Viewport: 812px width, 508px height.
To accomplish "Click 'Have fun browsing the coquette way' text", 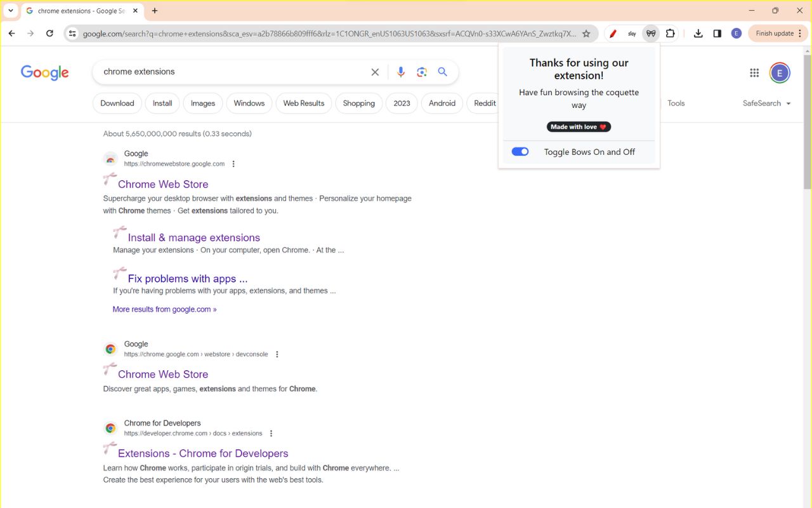I will coord(579,99).
